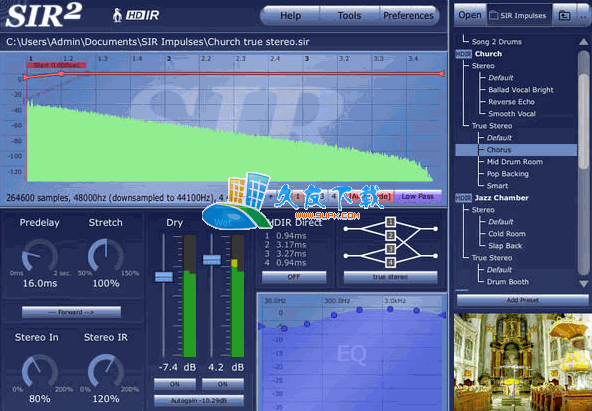Click the church interior thumbnail
This screenshot has width=592, height=411.
tap(523, 362)
